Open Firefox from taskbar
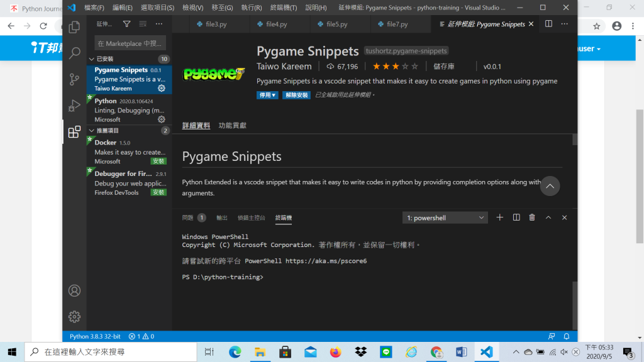The width and height of the screenshot is (644, 362). coord(336,352)
